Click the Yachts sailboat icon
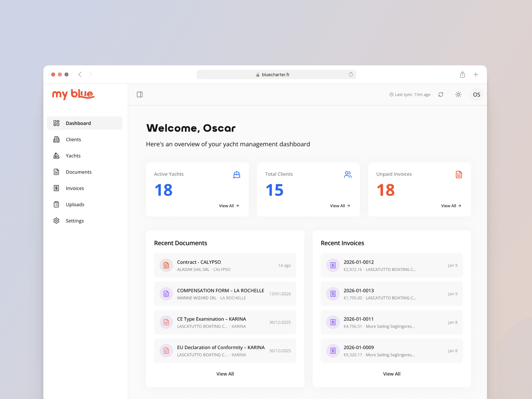The image size is (532, 399). click(57, 156)
